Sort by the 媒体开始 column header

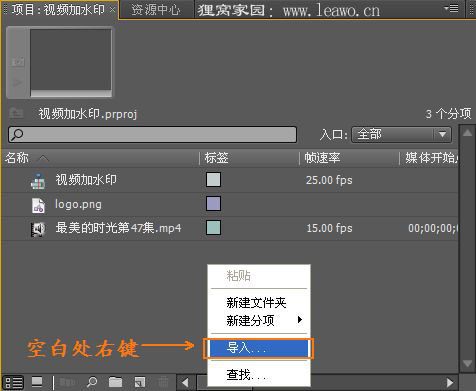[x=431, y=158]
